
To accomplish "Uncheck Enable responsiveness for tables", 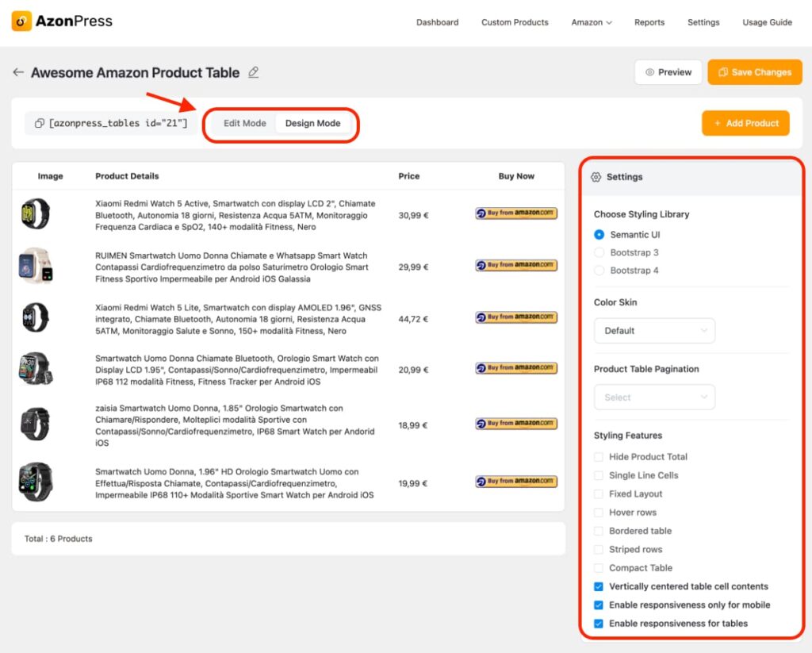I will point(599,624).
